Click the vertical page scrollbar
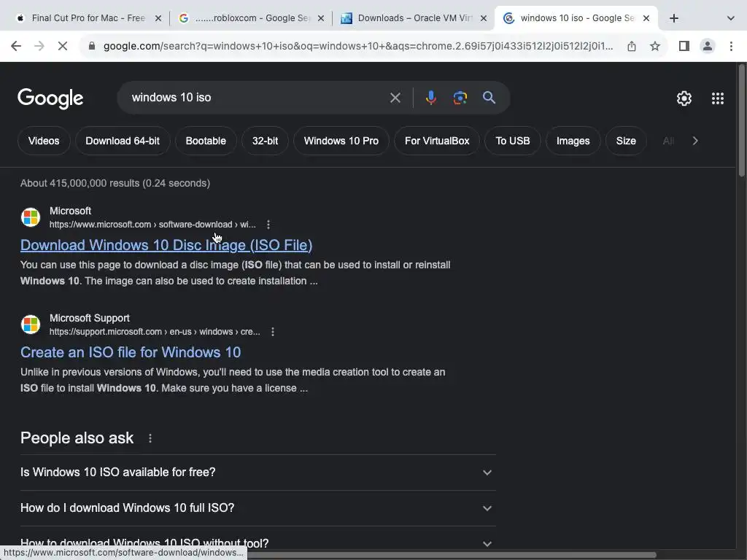 (741, 122)
